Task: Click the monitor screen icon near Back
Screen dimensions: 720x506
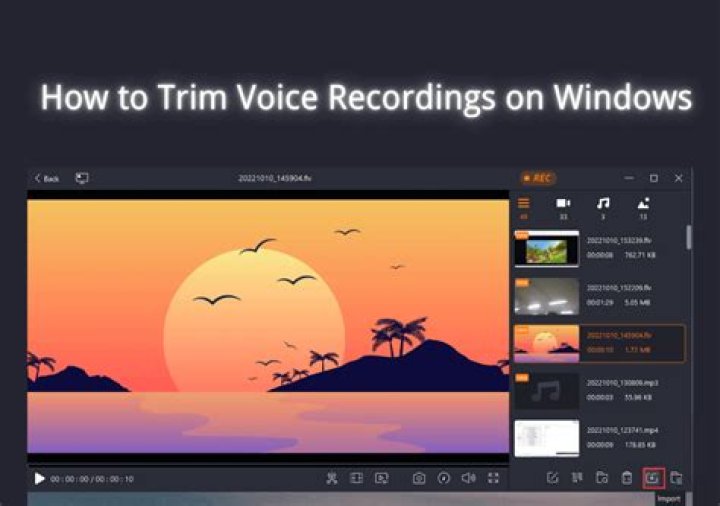Action: pos(82,178)
